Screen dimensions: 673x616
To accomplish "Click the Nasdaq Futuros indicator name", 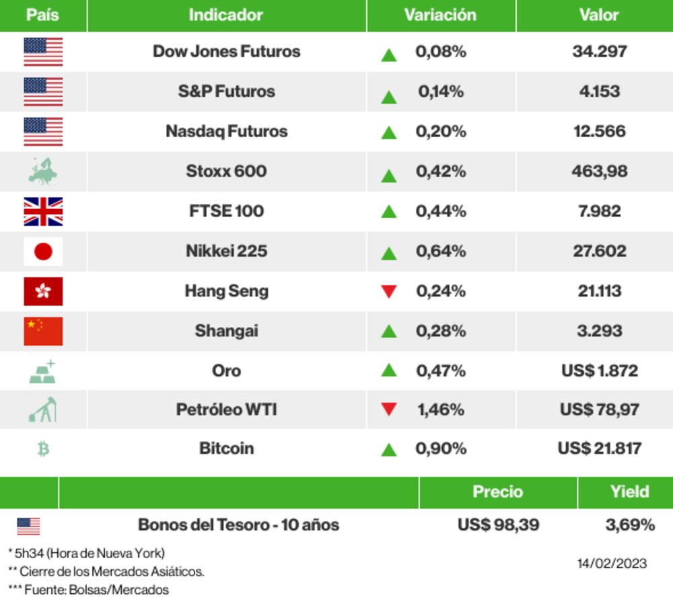I will coord(227,131).
